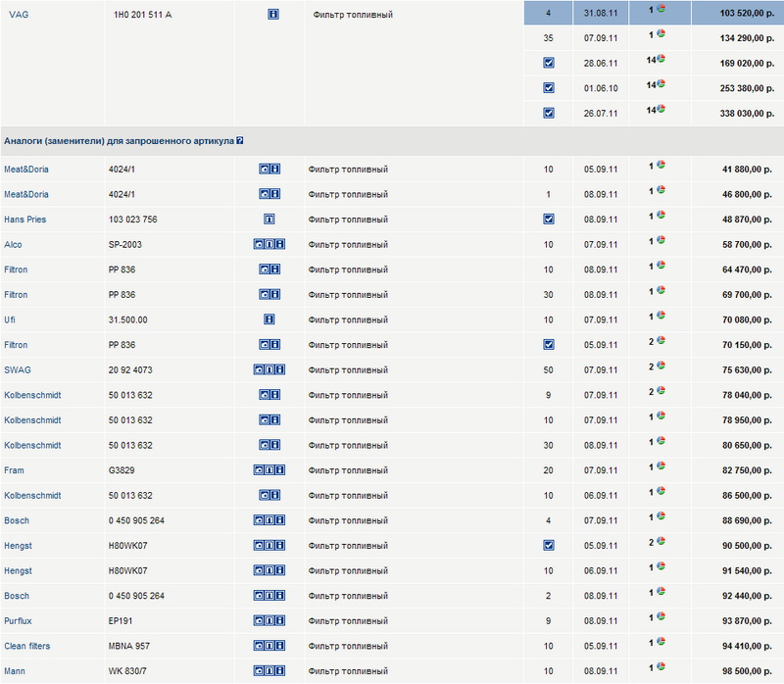Image resolution: width=784 pixels, height=684 pixels.
Task: Click article number H80WK07 in the 91 540,00 р. row
Action: 128,570
